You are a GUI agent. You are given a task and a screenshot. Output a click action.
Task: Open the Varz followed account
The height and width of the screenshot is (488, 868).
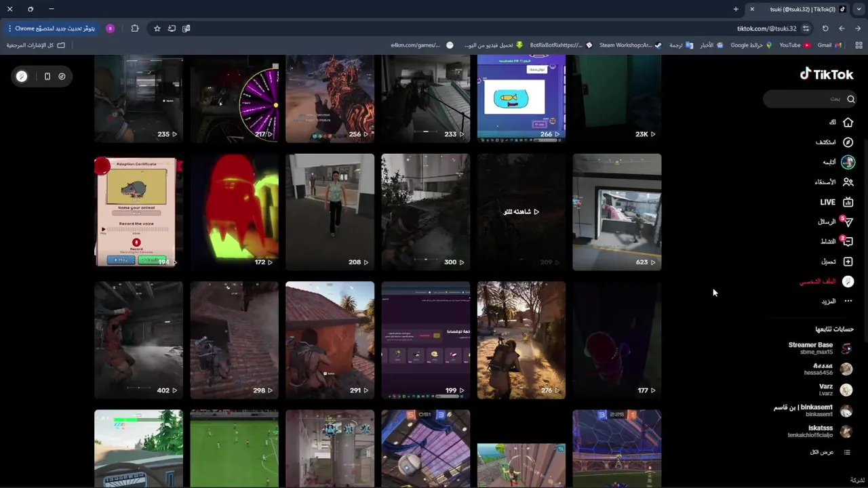click(835, 390)
